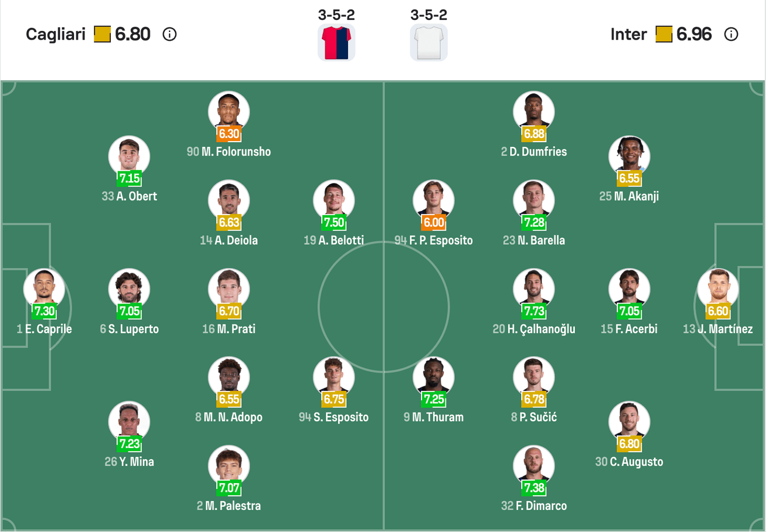Open D. Dumfries's player photo
766x532 pixels.
coord(533,111)
